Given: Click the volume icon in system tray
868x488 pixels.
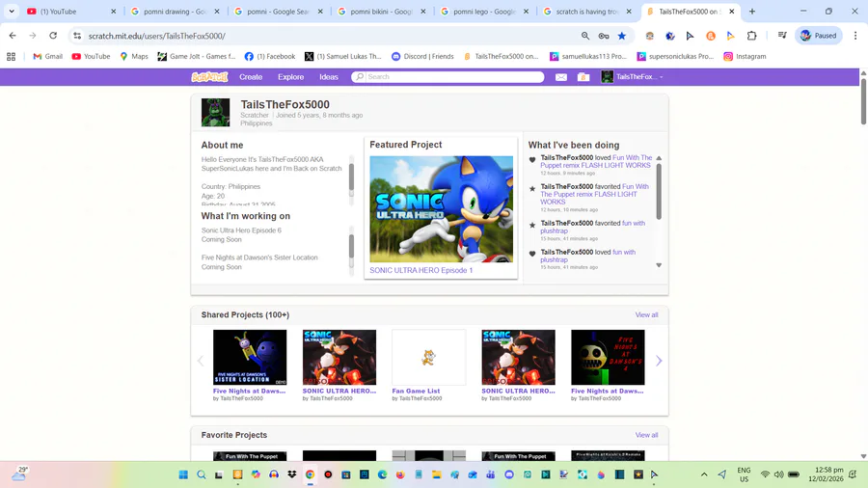Looking at the screenshot, I should (779, 474).
